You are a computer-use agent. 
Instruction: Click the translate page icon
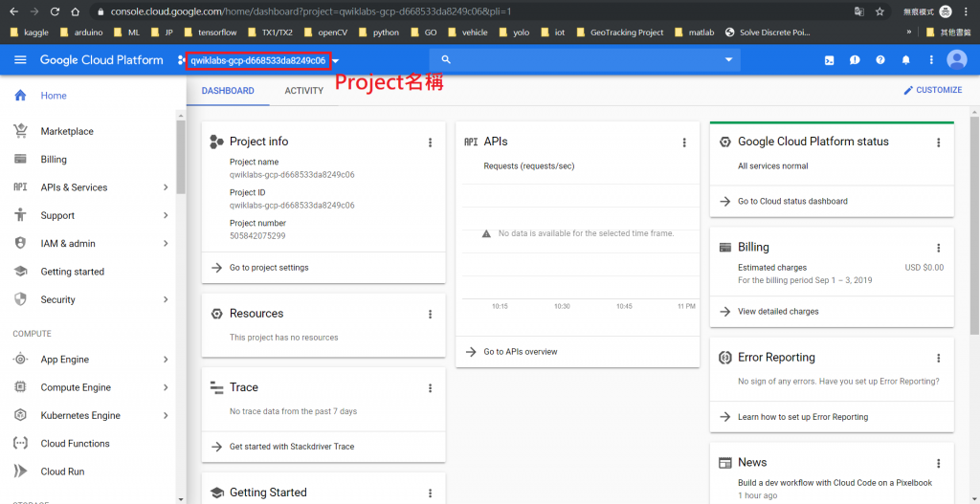859,11
